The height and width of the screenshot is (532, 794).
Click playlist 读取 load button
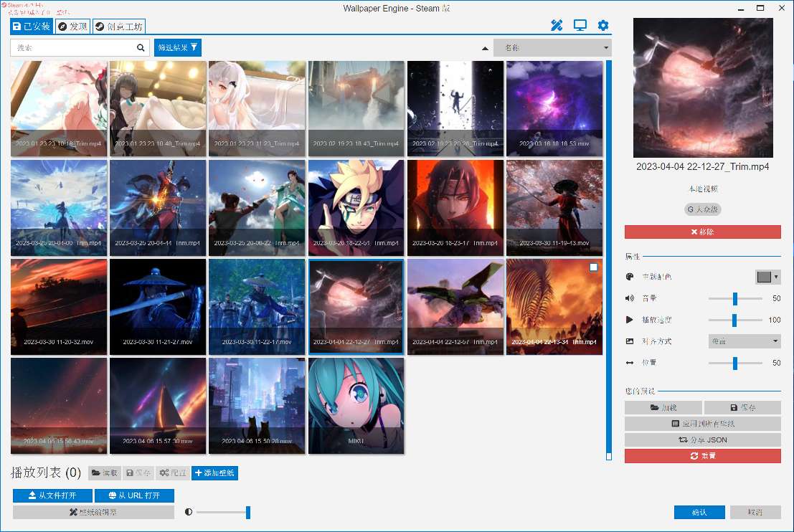coord(105,472)
